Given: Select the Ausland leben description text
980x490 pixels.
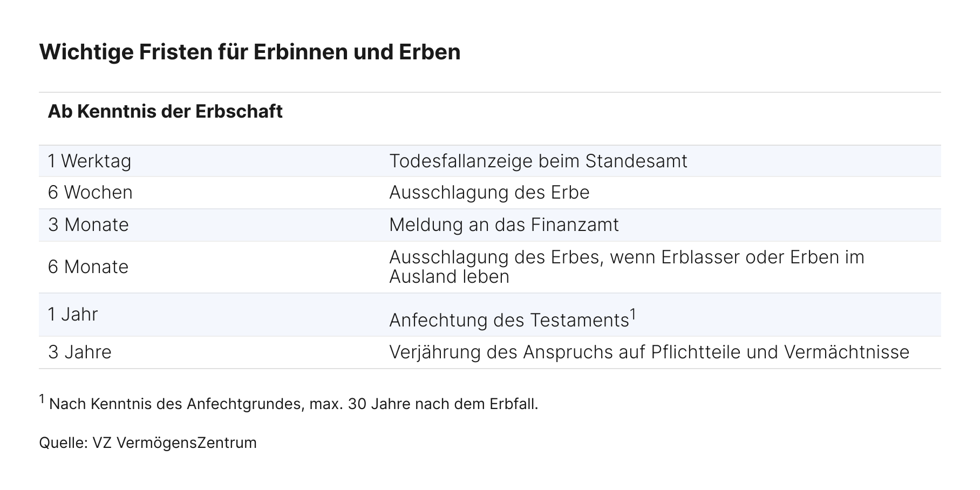Looking at the screenshot, I should point(449,277).
